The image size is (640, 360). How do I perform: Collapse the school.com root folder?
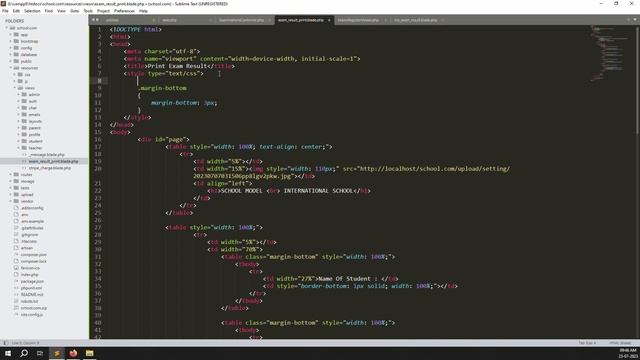click(x=7, y=28)
